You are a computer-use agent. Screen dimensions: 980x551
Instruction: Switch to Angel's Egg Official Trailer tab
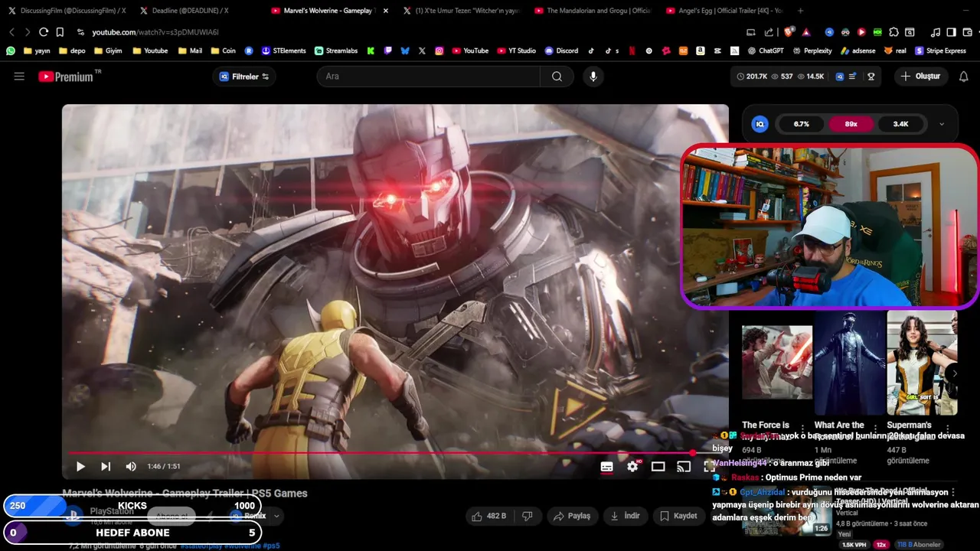724,11
